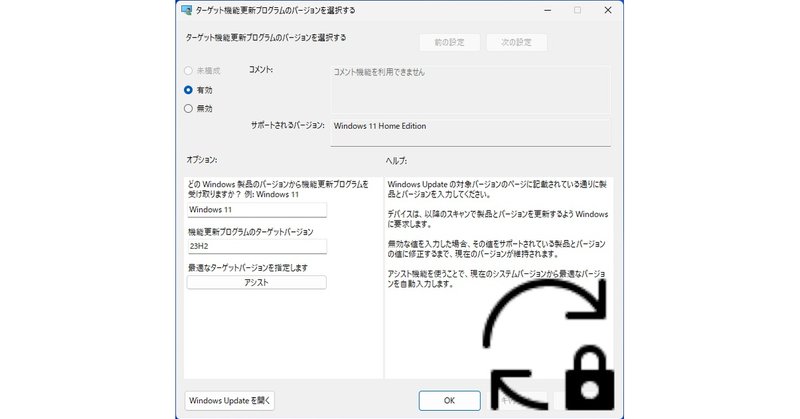Click the dialog title bar icon
800x419 pixels.
187,10
